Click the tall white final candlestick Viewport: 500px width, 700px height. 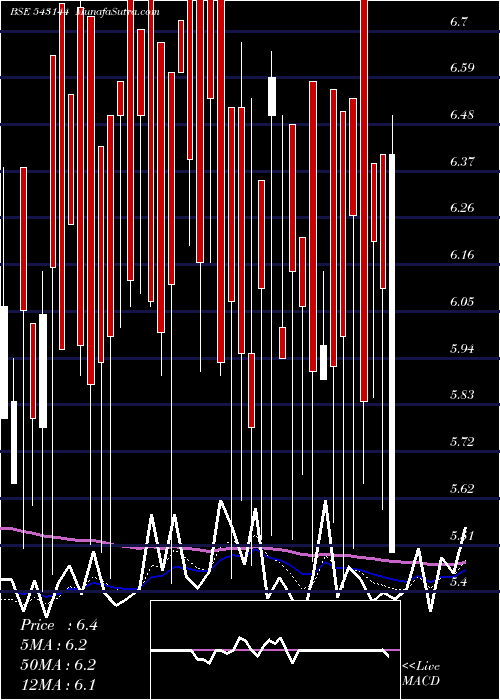[x=392, y=354]
